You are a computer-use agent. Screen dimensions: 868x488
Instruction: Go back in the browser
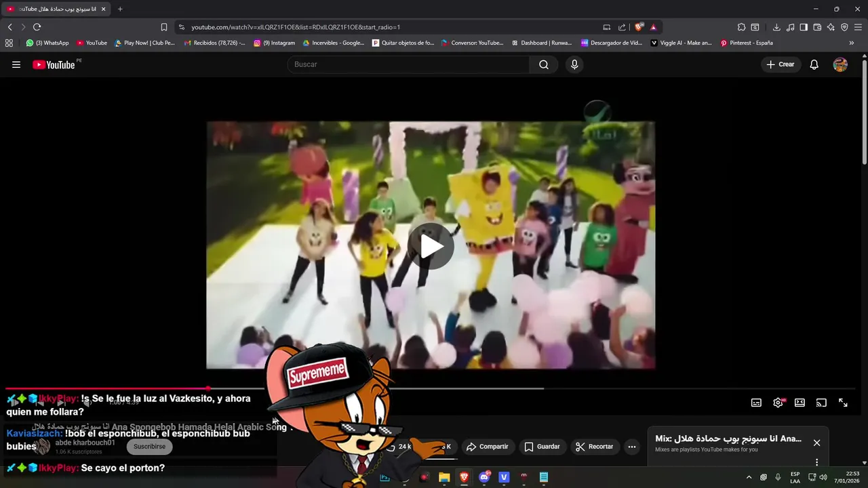tap(9, 27)
